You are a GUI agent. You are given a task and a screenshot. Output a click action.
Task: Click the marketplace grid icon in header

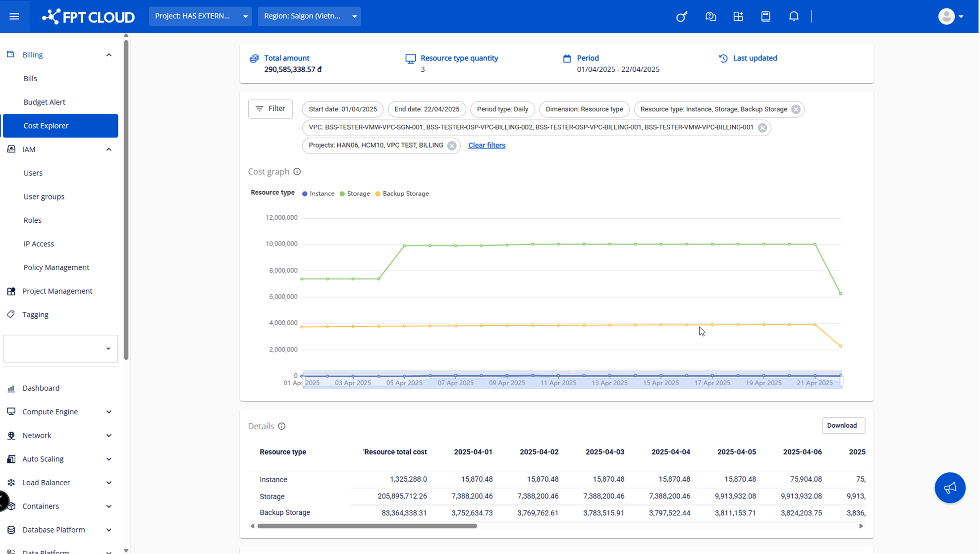point(738,16)
